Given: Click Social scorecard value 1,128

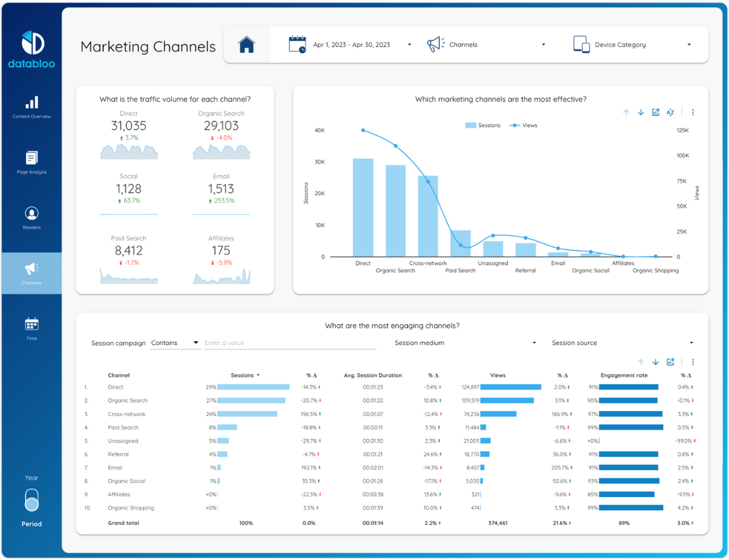Looking at the screenshot, I should (x=129, y=189).
